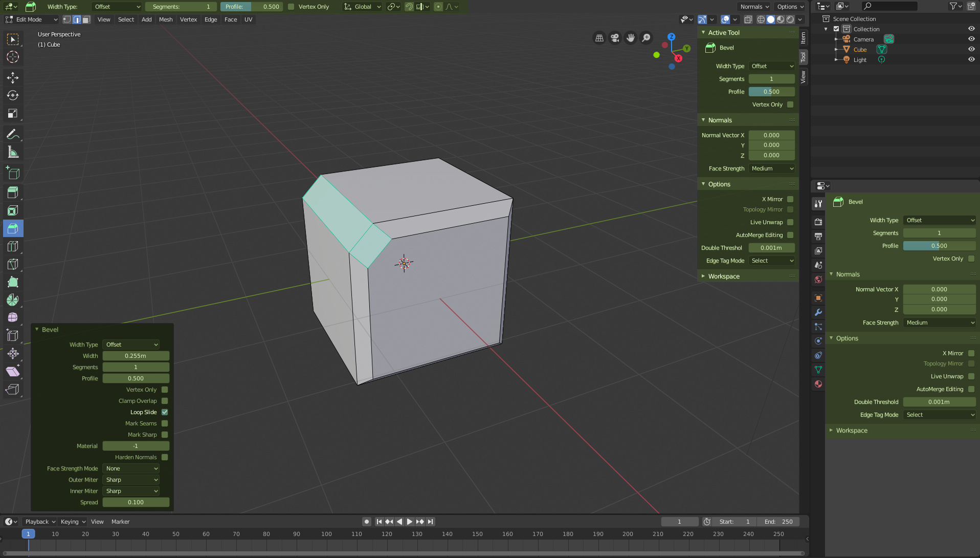Hide the Cube object in outliner
Image resolution: width=980 pixels, height=558 pixels.
pos(971,50)
